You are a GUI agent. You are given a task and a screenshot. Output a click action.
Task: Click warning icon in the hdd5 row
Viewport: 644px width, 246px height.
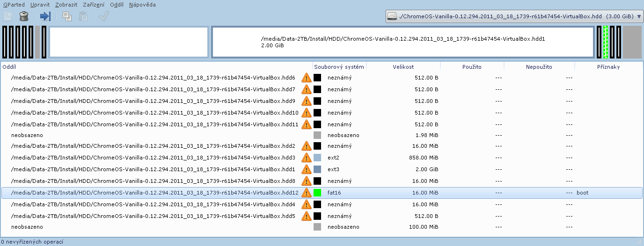tap(306, 216)
